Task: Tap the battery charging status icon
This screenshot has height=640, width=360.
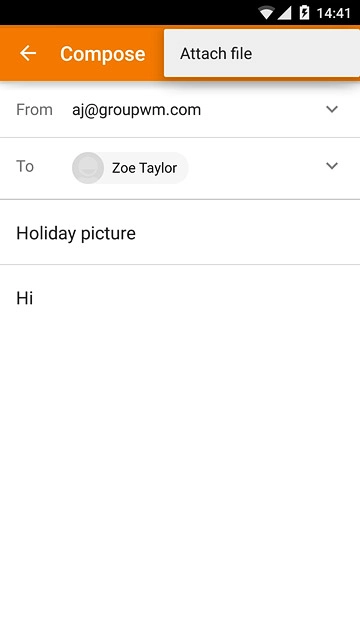Action: tap(304, 13)
